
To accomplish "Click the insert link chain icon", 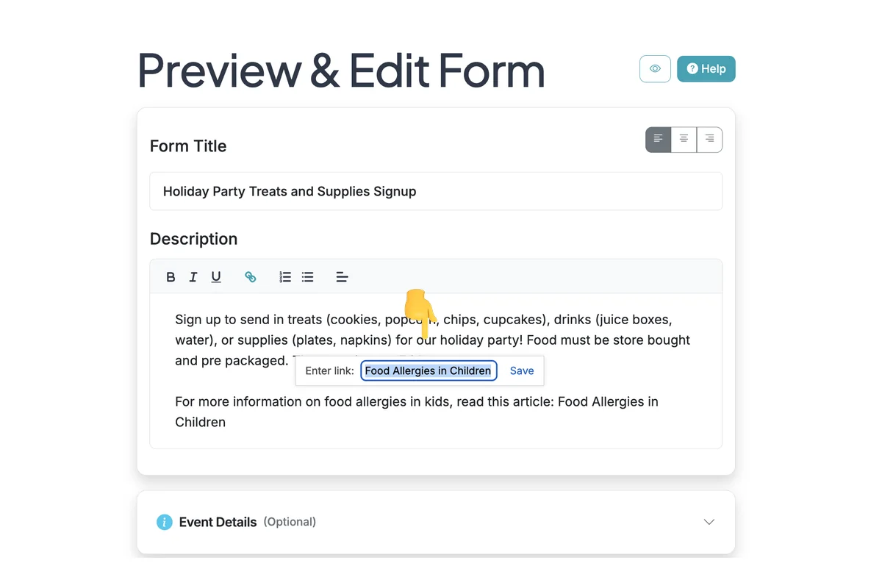I will point(251,277).
